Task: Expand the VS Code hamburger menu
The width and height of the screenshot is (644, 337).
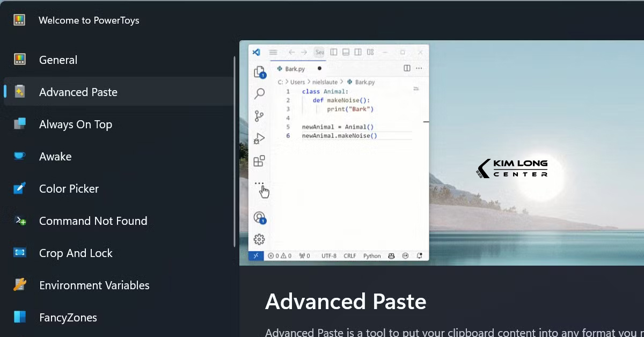Action: pyautogui.click(x=273, y=52)
